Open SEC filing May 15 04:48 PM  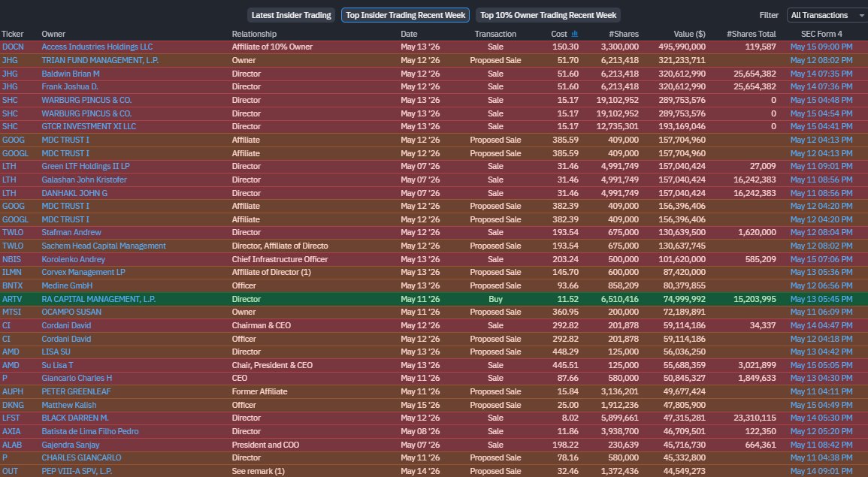tap(821, 100)
